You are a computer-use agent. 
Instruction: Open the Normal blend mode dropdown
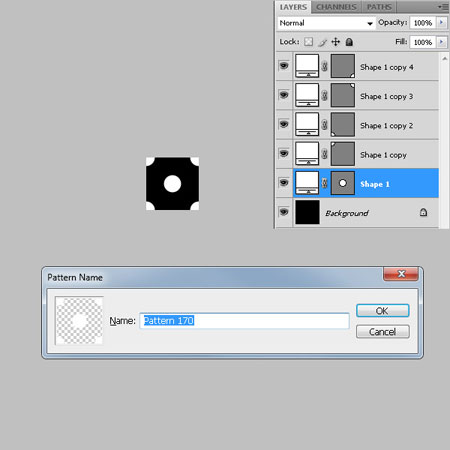click(326, 23)
